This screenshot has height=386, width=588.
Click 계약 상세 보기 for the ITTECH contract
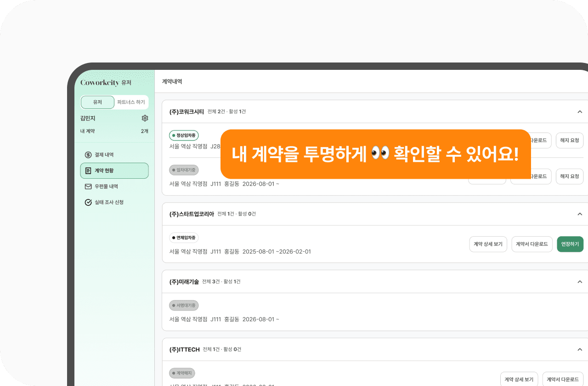[x=520, y=379]
